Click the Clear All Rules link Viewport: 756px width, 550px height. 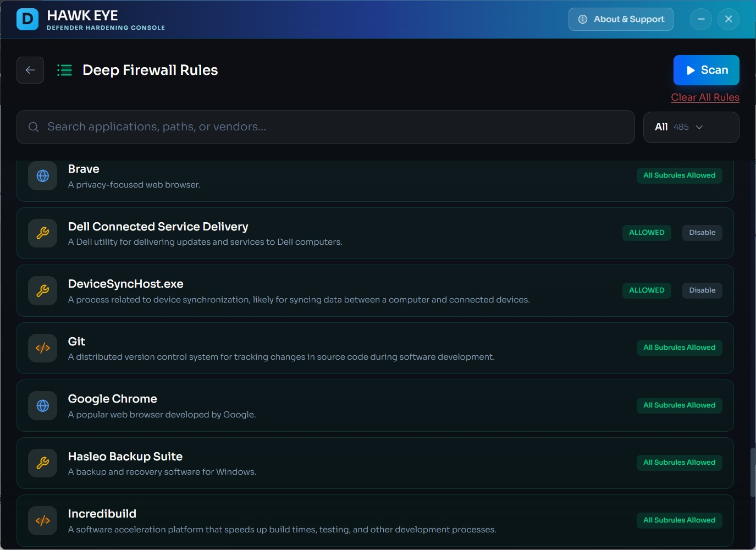[x=705, y=97]
